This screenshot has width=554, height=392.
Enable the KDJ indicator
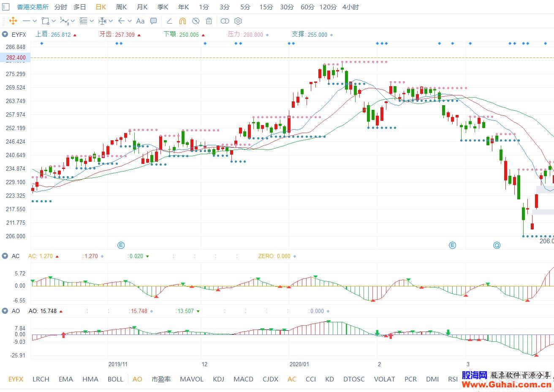coord(218,379)
